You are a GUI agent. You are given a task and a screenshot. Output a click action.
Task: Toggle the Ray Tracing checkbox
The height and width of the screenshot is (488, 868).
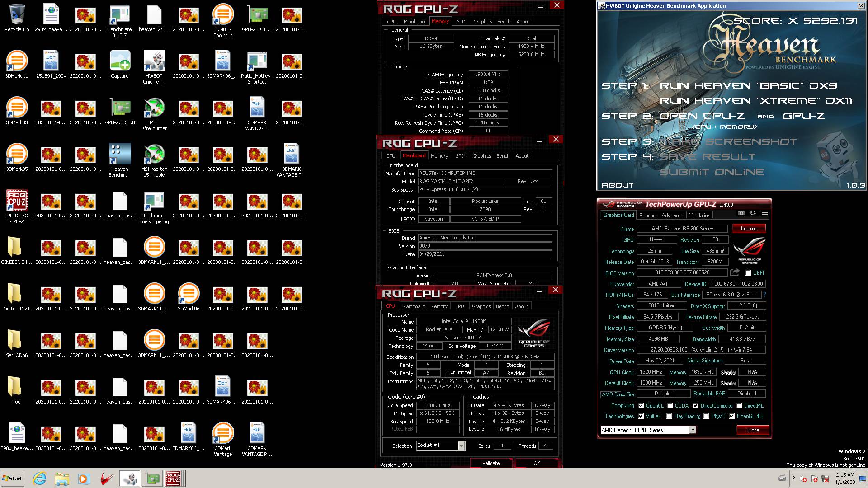coord(669,416)
